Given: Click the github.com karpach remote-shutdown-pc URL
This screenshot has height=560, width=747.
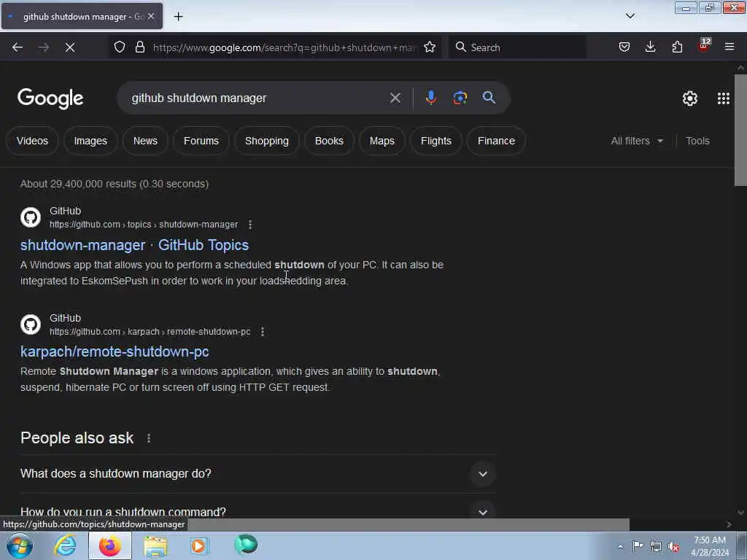Looking at the screenshot, I should (150, 332).
